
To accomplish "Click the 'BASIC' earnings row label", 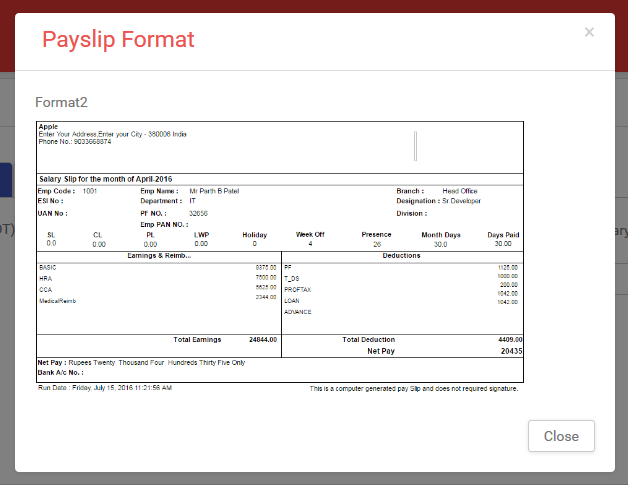I will (48, 268).
